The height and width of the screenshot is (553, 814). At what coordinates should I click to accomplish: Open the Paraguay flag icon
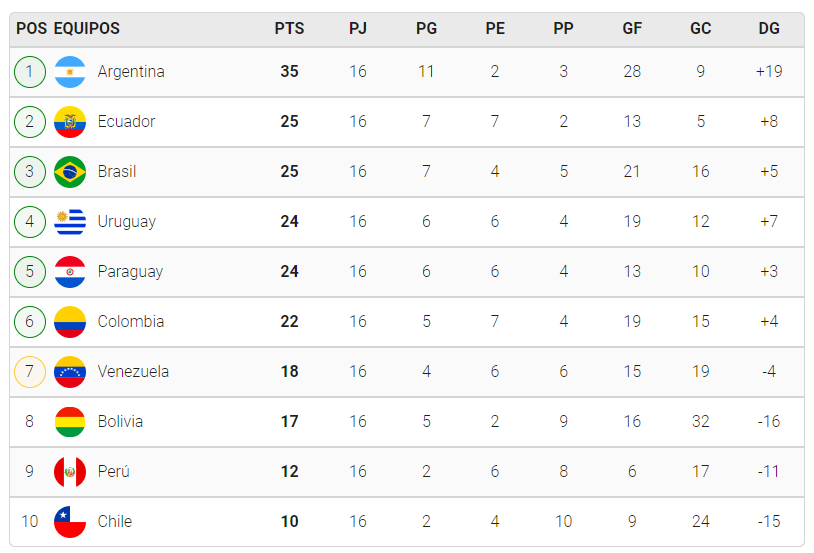pos(70,272)
